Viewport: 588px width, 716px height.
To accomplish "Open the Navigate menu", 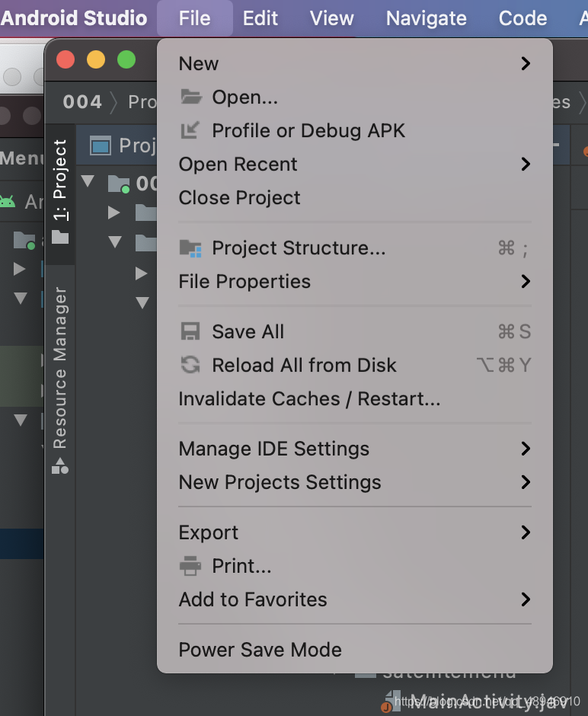I will 427,18.
